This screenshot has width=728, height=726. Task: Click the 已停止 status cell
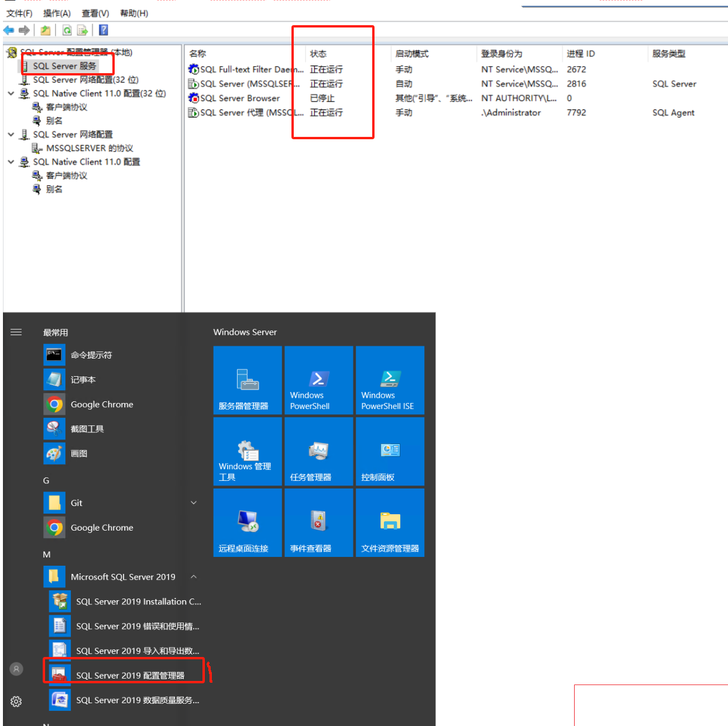click(x=322, y=98)
